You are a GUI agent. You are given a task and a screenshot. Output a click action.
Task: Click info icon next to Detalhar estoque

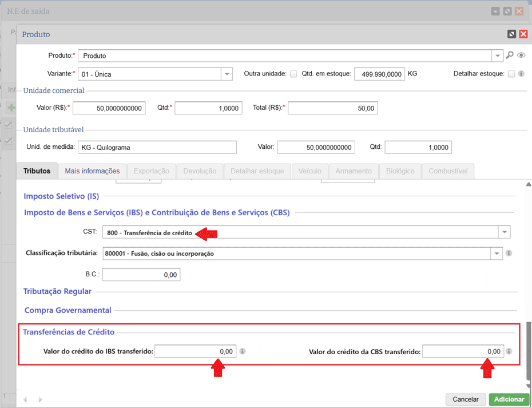coord(521,74)
